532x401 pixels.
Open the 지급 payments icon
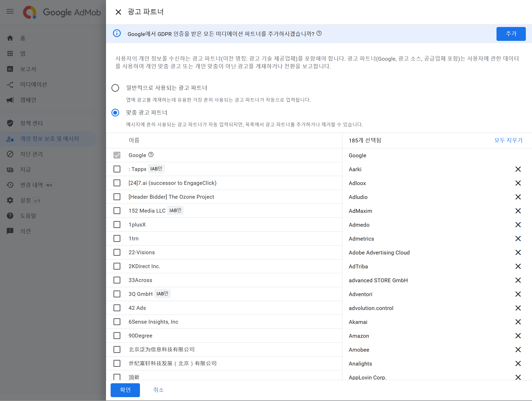click(10, 169)
